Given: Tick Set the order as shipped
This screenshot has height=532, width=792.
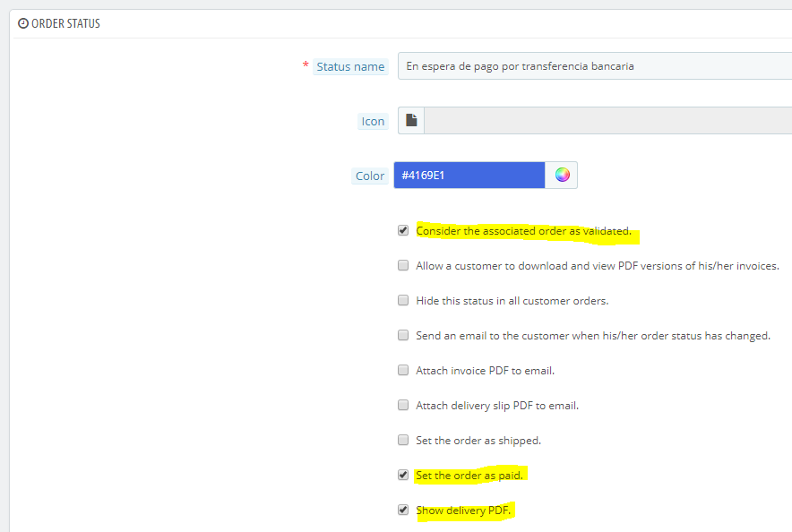Looking at the screenshot, I should [x=403, y=440].
